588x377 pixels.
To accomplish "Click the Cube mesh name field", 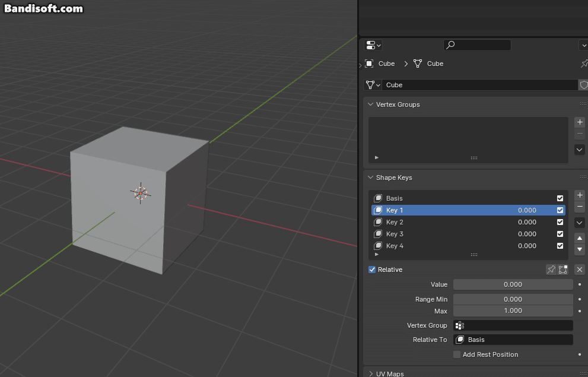I will click(479, 85).
